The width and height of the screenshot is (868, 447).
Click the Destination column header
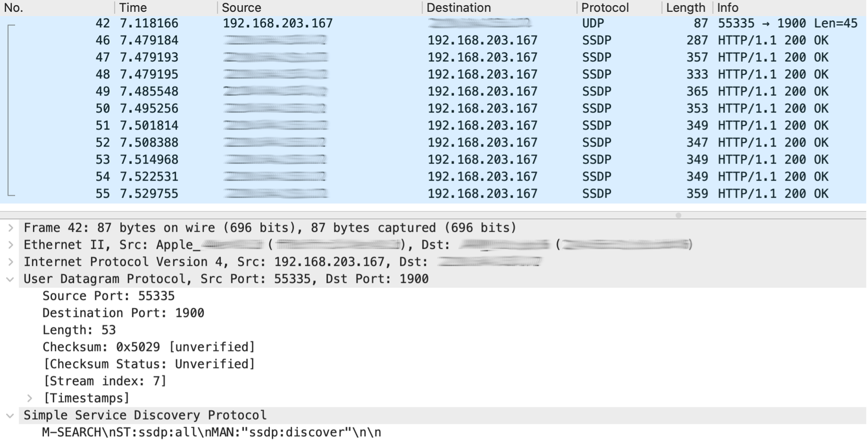point(458,8)
